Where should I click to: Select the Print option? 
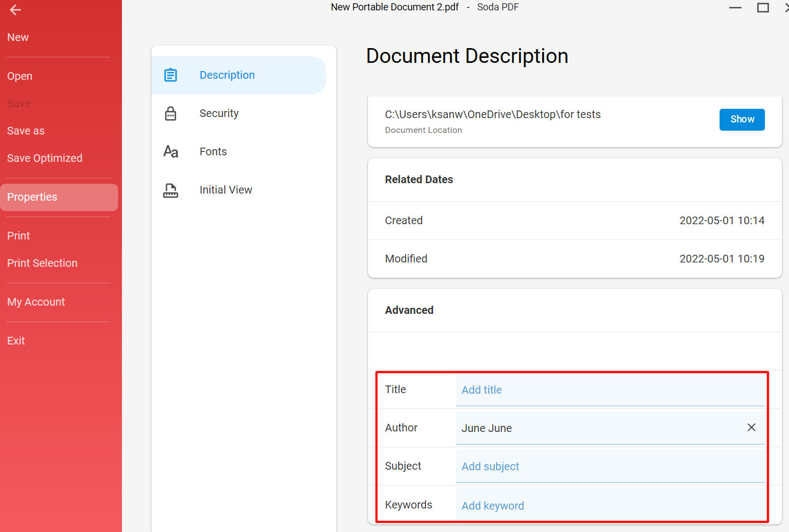tap(19, 236)
